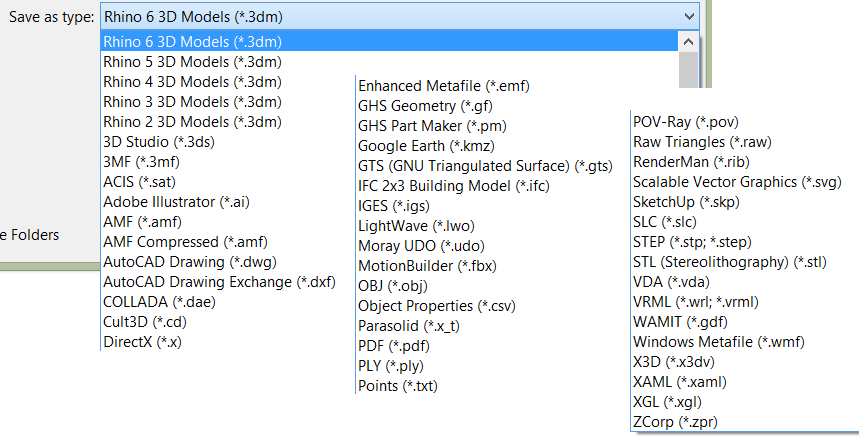This screenshot has width=866, height=444.
Task: Choose PDF (*.pdf) file type
Action: [x=393, y=346]
